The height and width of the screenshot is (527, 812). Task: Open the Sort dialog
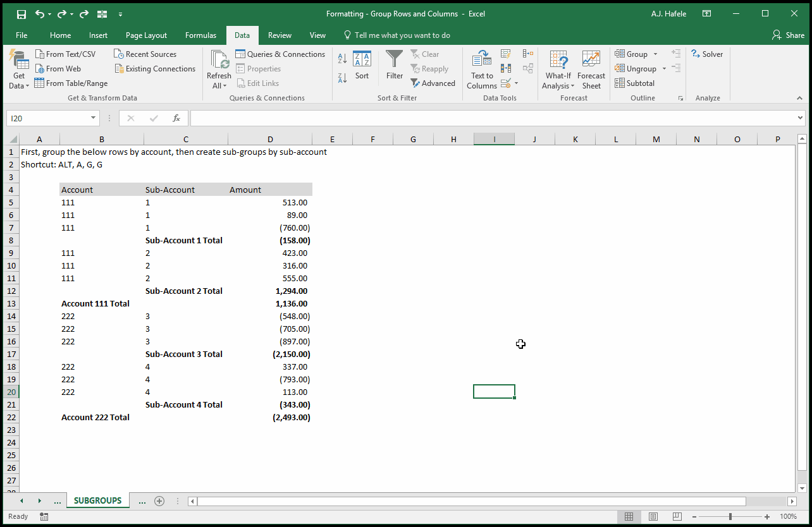[362, 66]
